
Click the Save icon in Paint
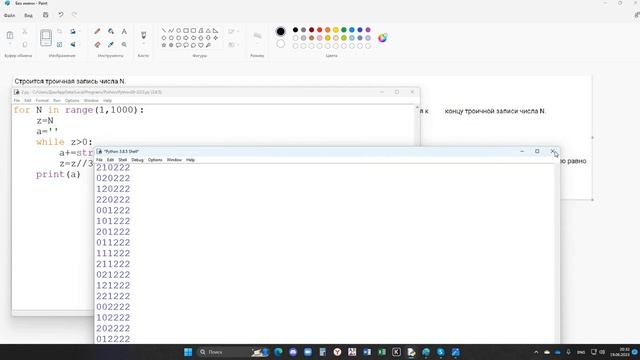tap(46, 15)
